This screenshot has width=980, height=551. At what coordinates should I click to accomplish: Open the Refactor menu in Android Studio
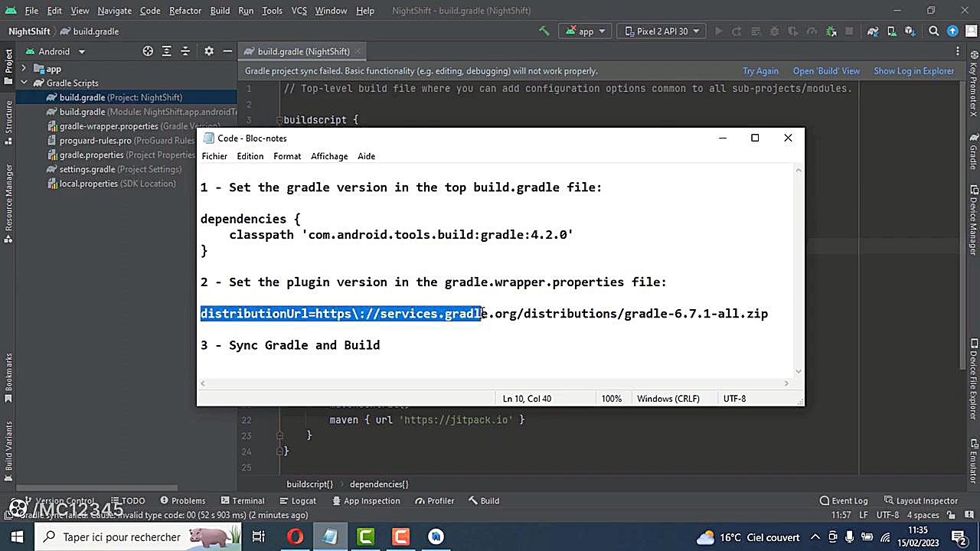click(185, 11)
